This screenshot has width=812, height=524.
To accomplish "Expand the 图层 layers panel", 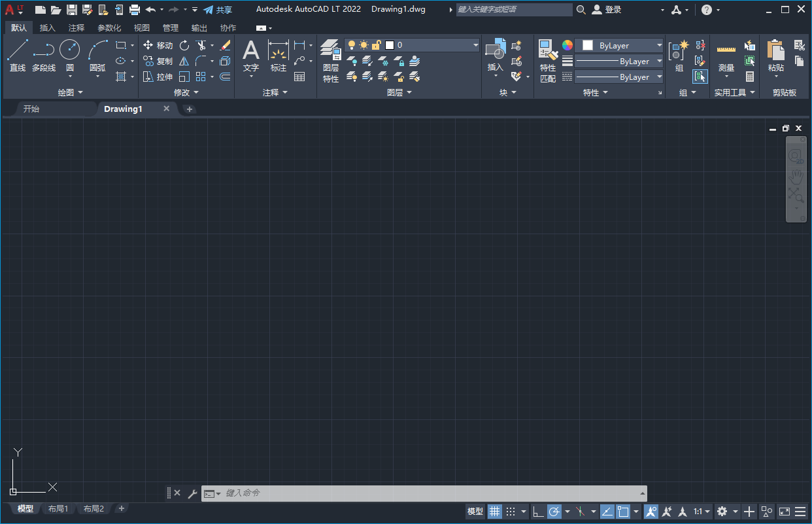I will (399, 93).
